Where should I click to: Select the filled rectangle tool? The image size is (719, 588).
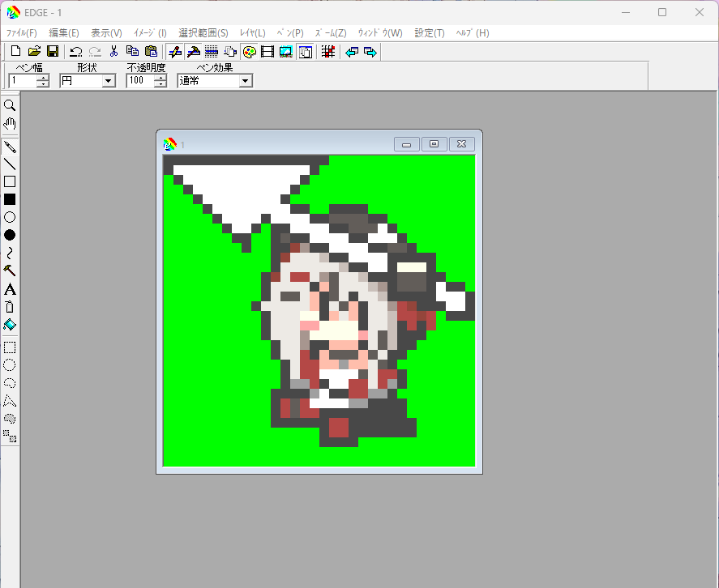pyautogui.click(x=10, y=199)
